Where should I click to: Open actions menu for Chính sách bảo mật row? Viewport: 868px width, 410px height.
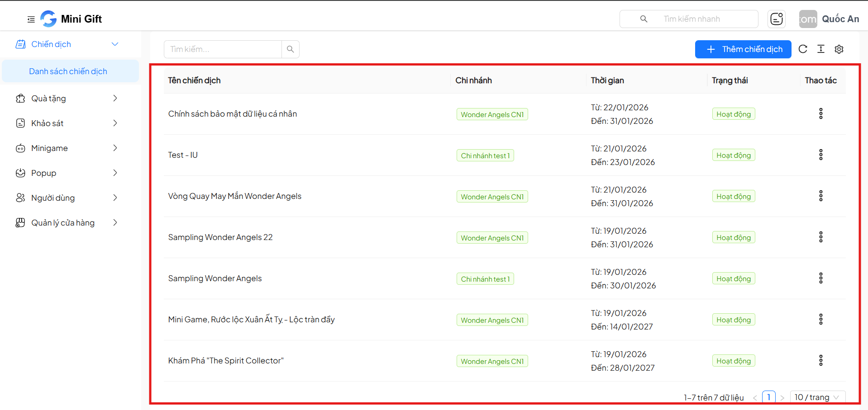(x=820, y=114)
